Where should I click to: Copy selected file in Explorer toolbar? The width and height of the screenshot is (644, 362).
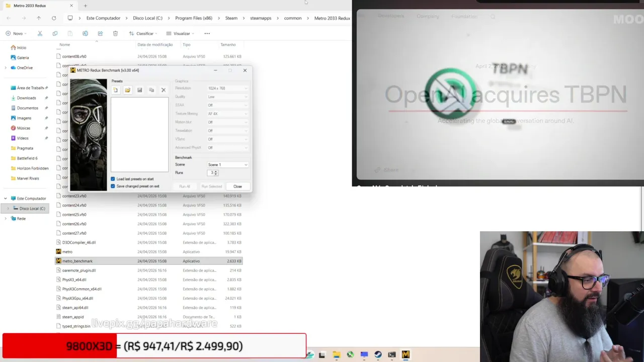[x=55, y=33]
